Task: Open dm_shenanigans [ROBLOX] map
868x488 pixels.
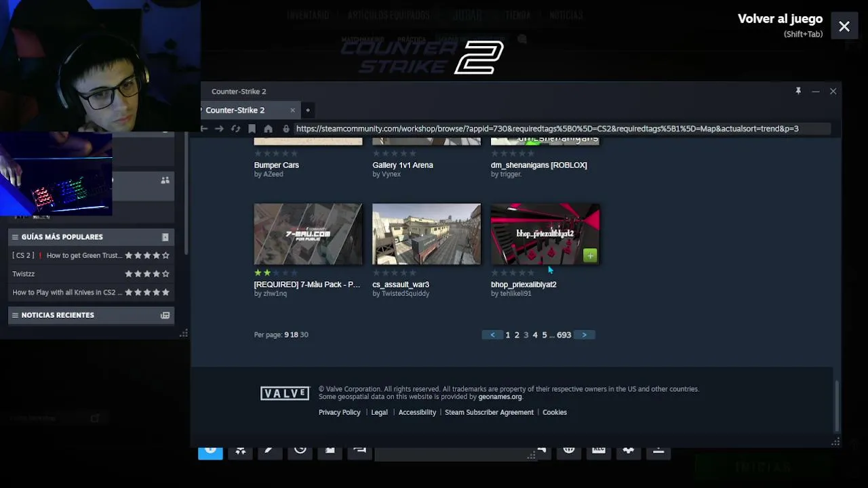Action: pyautogui.click(x=538, y=165)
